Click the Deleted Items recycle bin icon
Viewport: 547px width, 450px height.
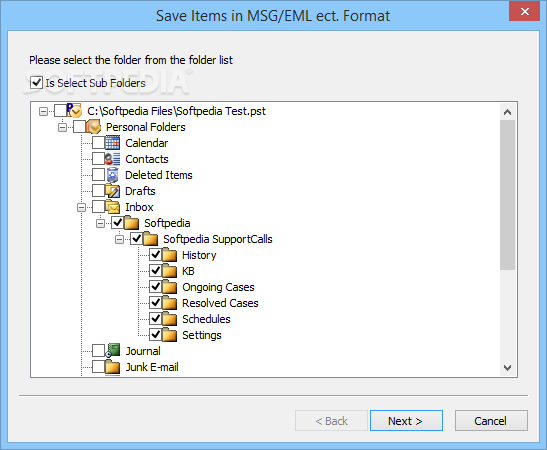click(x=112, y=175)
